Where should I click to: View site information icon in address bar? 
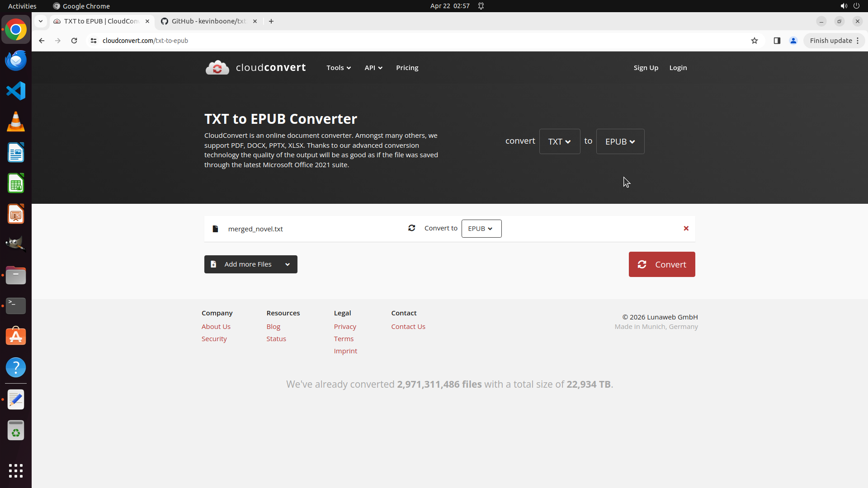(x=94, y=41)
